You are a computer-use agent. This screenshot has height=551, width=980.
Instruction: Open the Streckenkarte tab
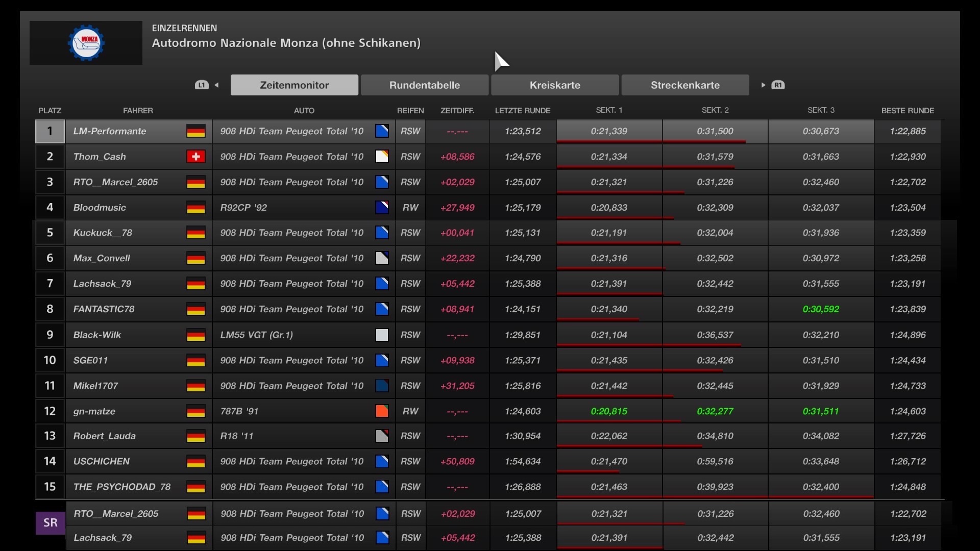(x=685, y=85)
